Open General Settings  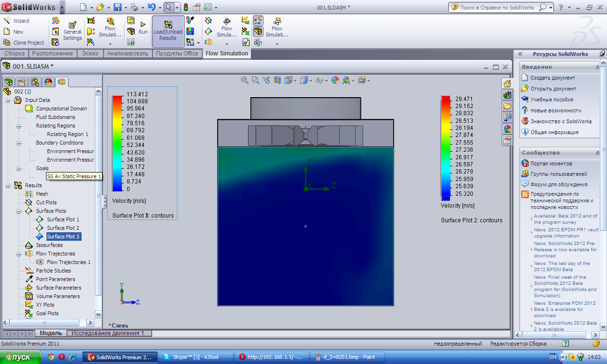(72, 31)
